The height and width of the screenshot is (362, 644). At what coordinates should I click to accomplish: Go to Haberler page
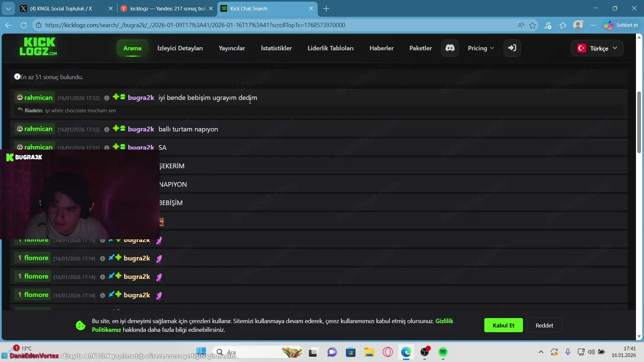tap(381, 48)
